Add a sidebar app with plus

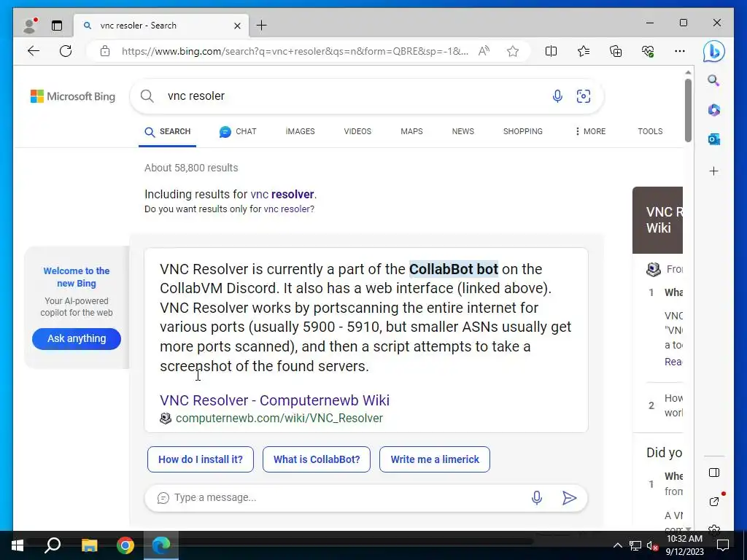pos(713,171)
